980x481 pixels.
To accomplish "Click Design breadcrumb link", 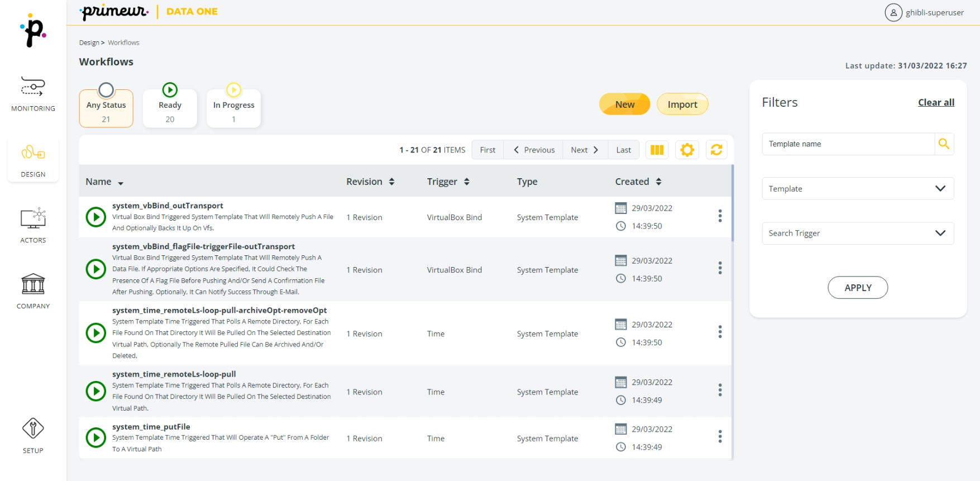I will pos(89,42).
